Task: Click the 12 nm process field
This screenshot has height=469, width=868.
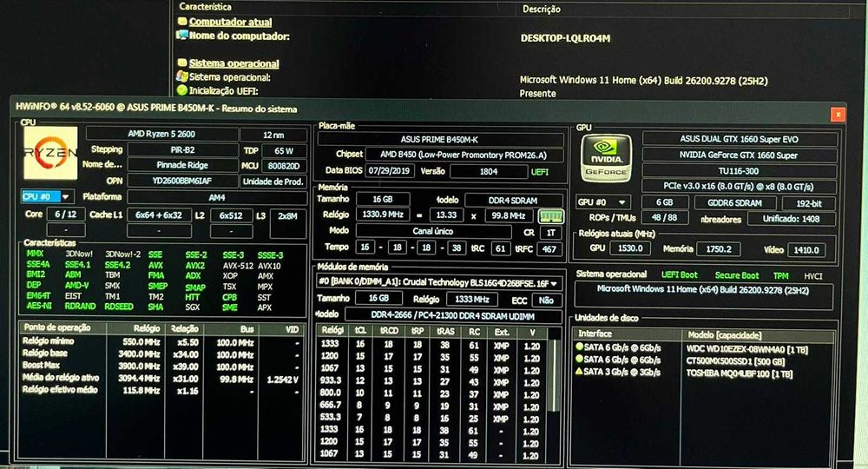Action: [x=273, y=135]
